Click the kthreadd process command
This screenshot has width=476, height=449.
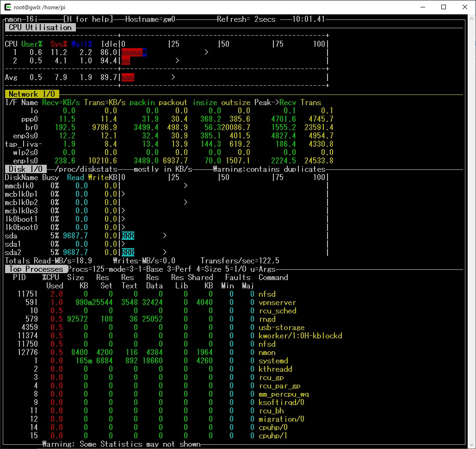[275, 369]
